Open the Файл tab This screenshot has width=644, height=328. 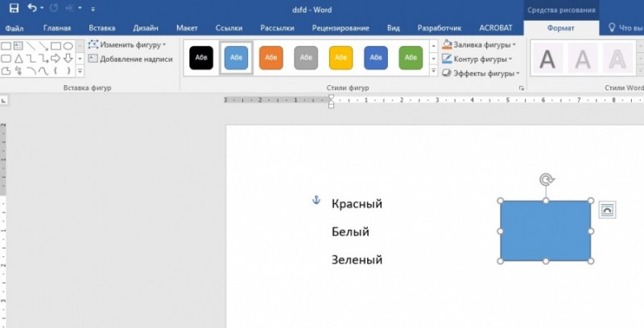pos(14,28)
